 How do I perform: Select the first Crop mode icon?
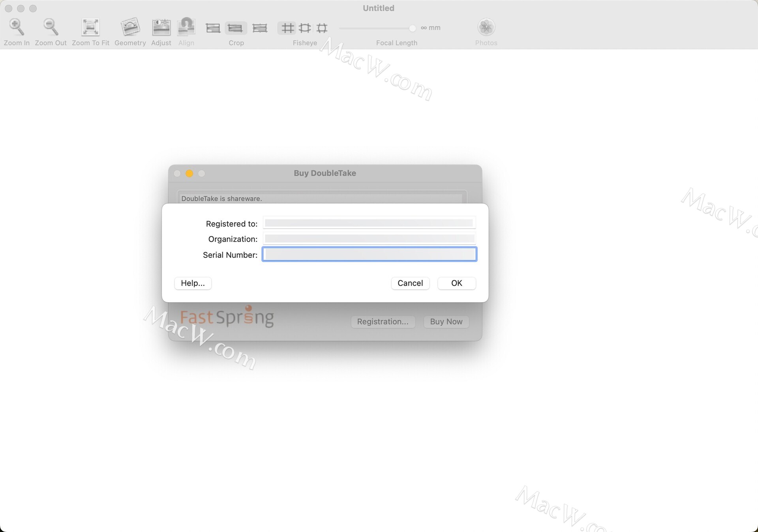[x=213, y=28]
